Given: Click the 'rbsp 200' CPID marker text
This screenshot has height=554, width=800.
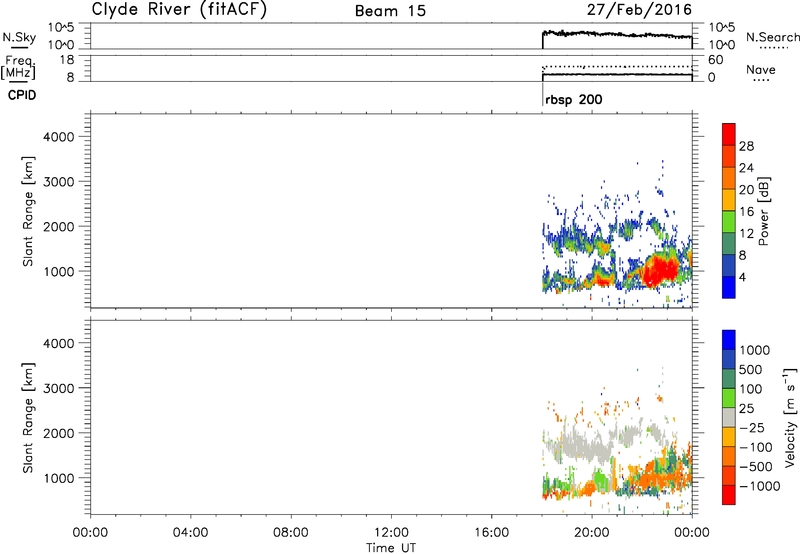Looking at the screenshot, I should (x=573, y=99).
